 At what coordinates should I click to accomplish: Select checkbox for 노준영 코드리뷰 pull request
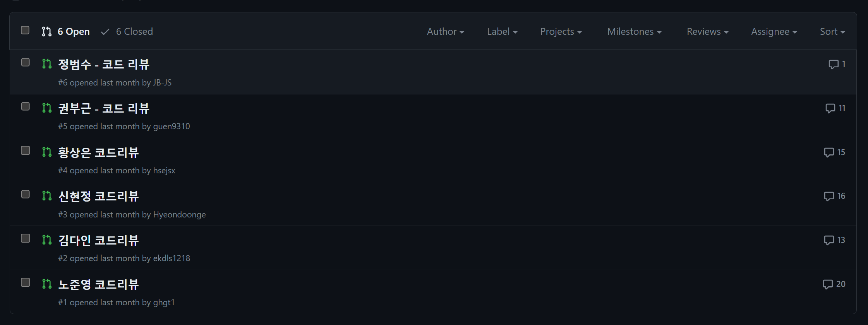[x=25, y=282]
